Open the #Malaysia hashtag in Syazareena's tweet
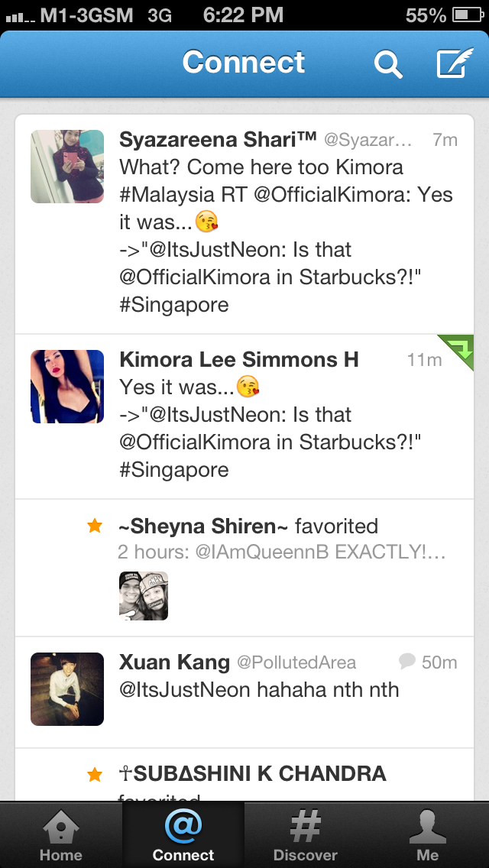 click(167, 195)
